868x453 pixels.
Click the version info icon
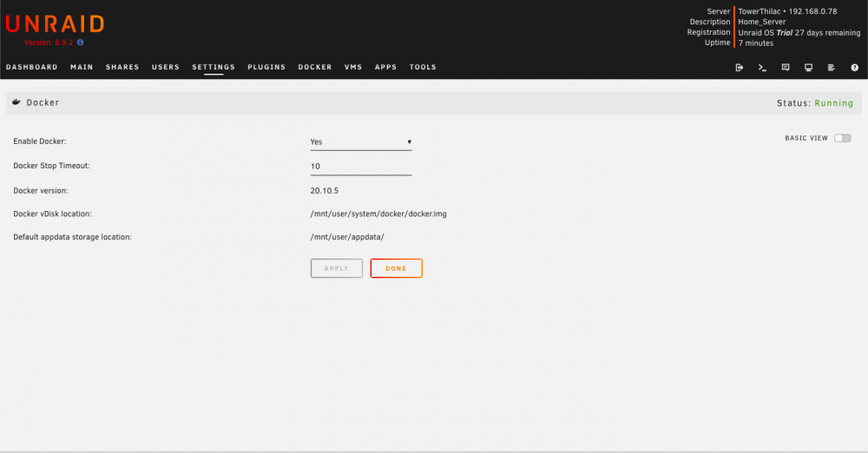80,43
